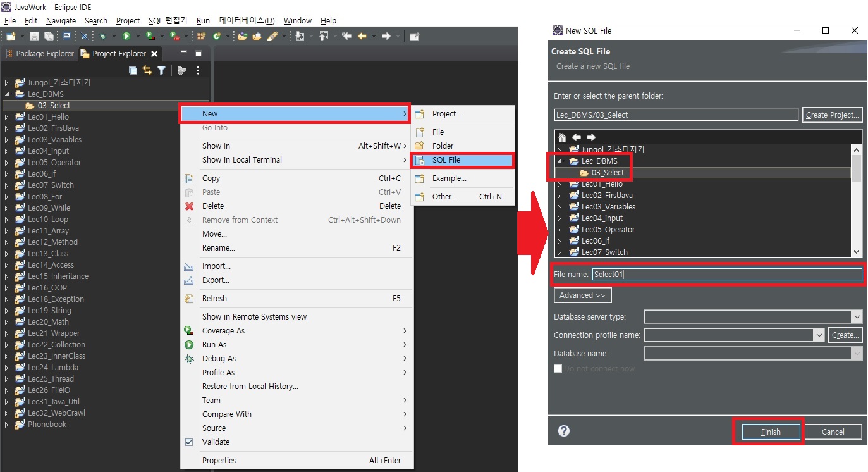
Task: Click the green Run toolbar icon
Action: coord(126,36)
